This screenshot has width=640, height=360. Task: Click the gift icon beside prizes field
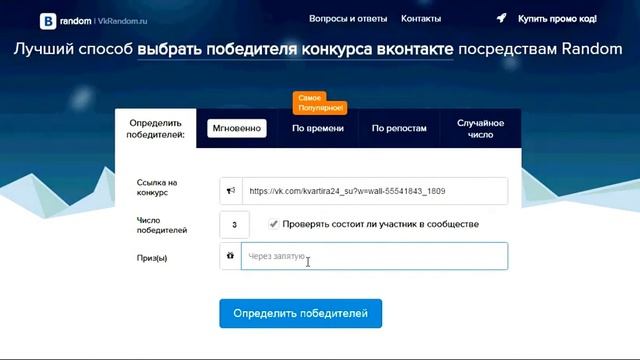click(230, 256)
